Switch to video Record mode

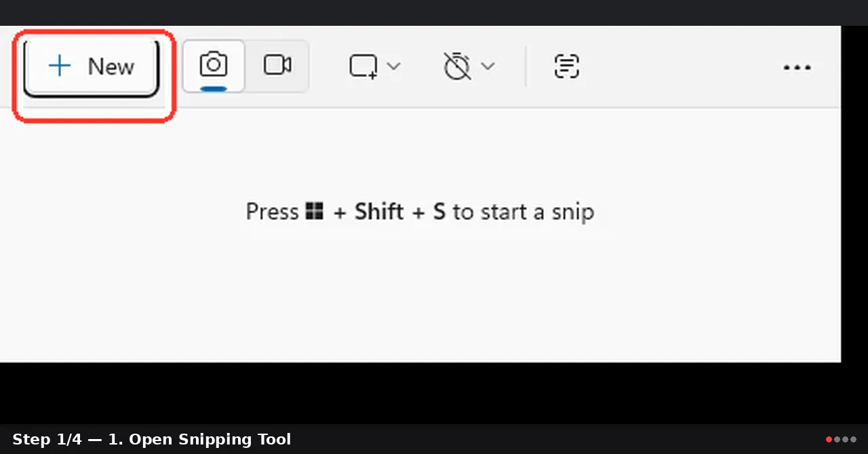(277, 66)
